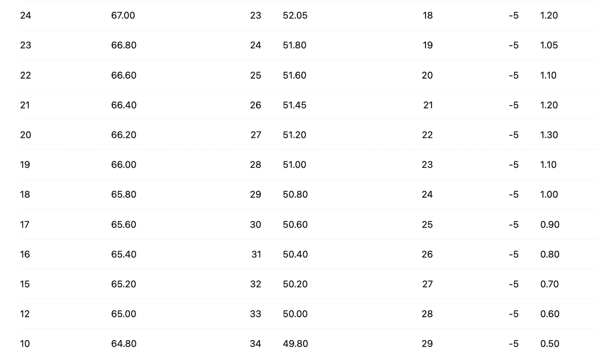
Task: Select the 1.05 value
Action: (549, 45)
